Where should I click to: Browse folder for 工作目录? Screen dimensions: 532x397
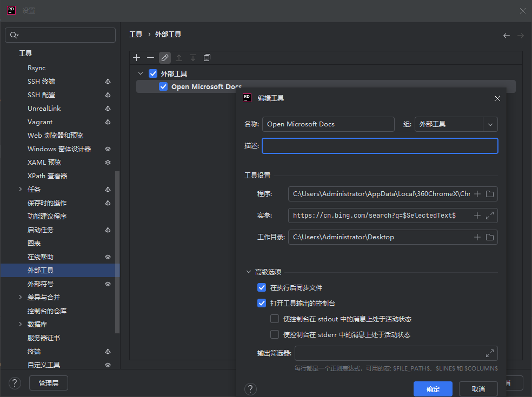click(x=490, y=237)
